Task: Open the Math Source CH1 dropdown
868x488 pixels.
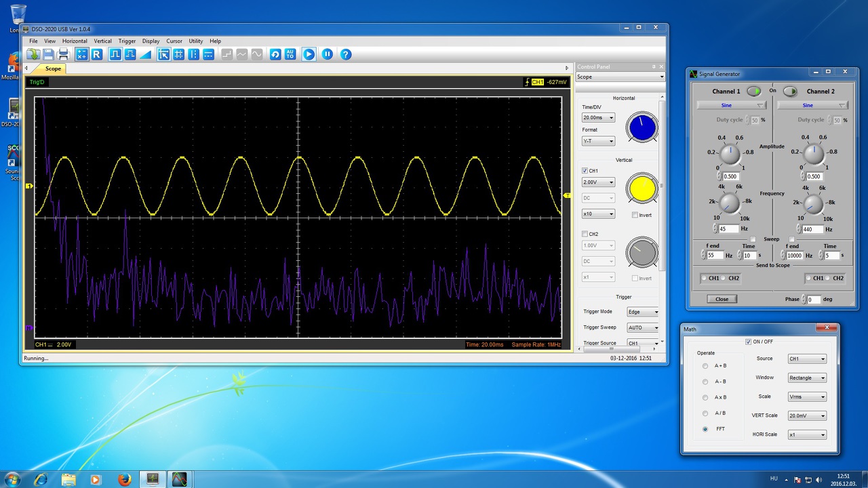Action: click(x=807, y=359)
